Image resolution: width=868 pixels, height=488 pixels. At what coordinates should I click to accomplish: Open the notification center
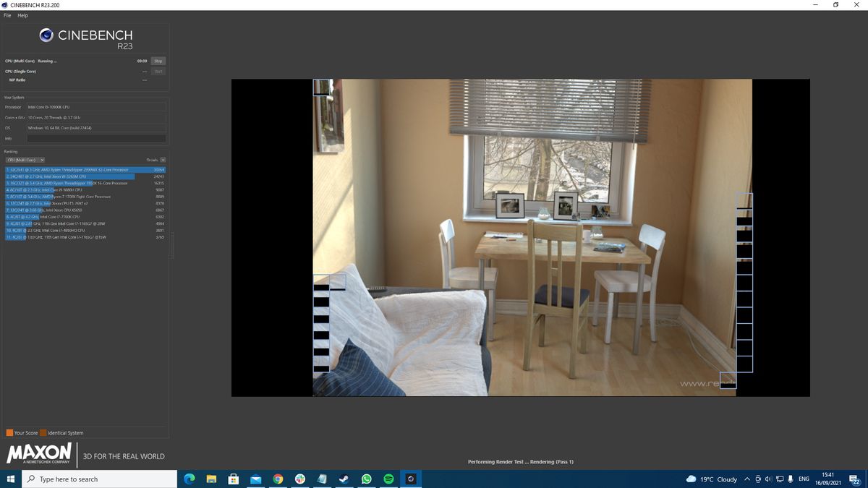(854, 479)
